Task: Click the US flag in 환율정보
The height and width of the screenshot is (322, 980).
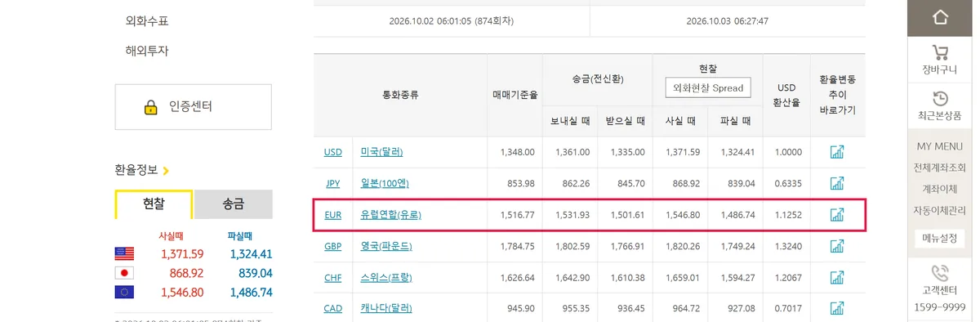Action: (124, 254)
